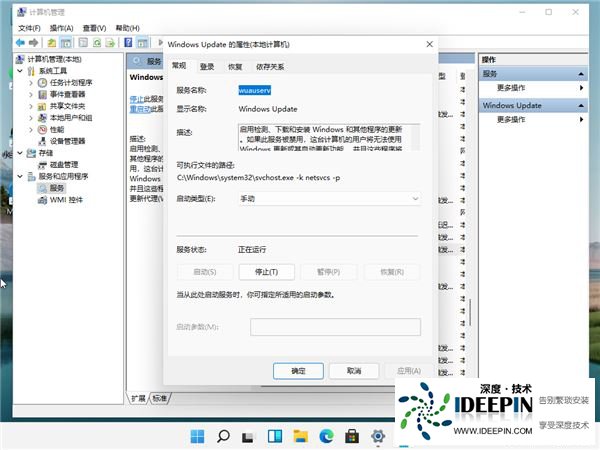Open the Windows Start button on taskbar
The width and height of the screenshot is (600, 450).
pos(197,436)
